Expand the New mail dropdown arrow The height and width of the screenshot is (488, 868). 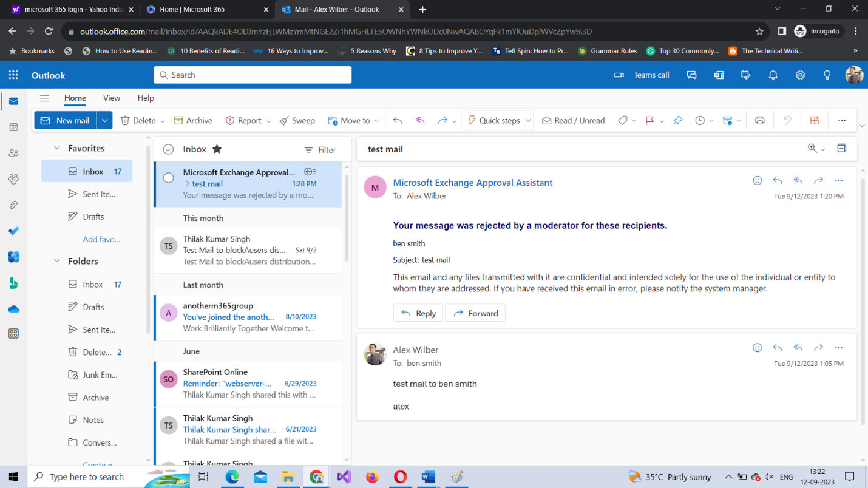point(104,120)
